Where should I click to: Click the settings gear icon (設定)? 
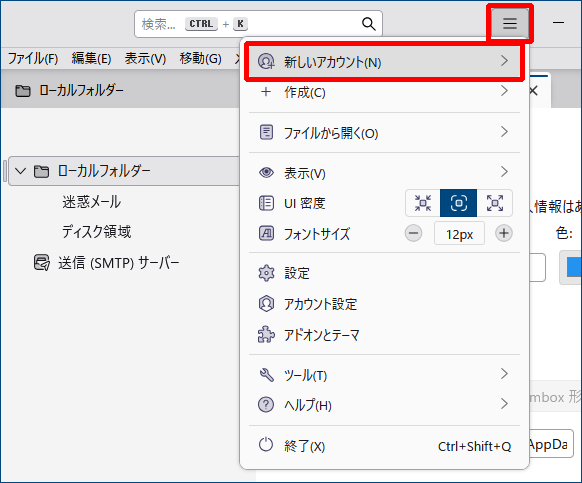click(266, 273)
